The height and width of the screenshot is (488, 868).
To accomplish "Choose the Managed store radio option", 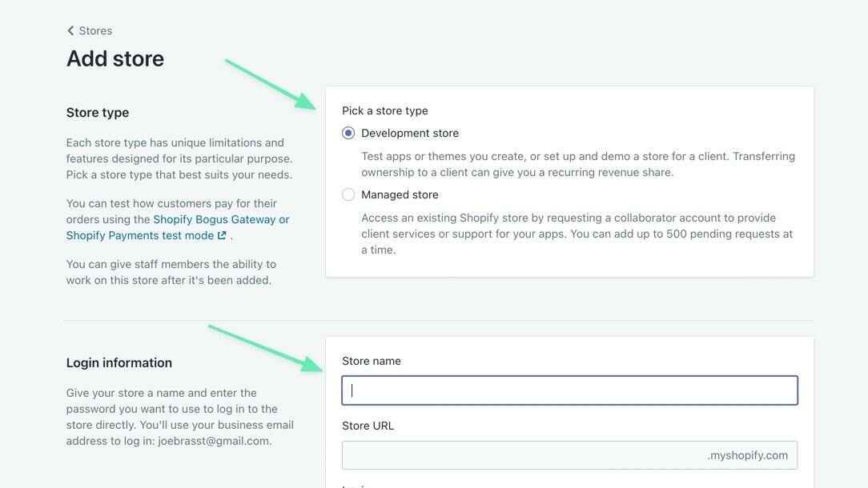I will (x=348, y=194).
